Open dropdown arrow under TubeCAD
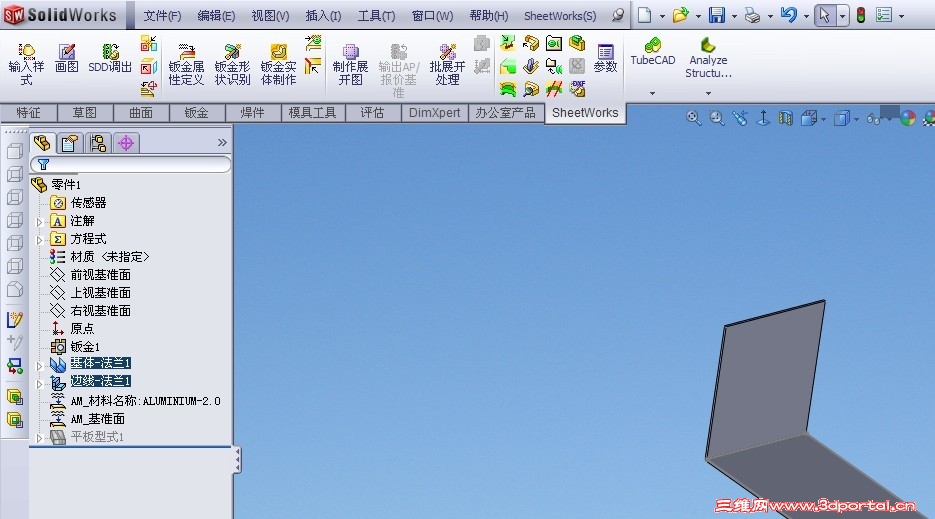 tap(652, 93)
